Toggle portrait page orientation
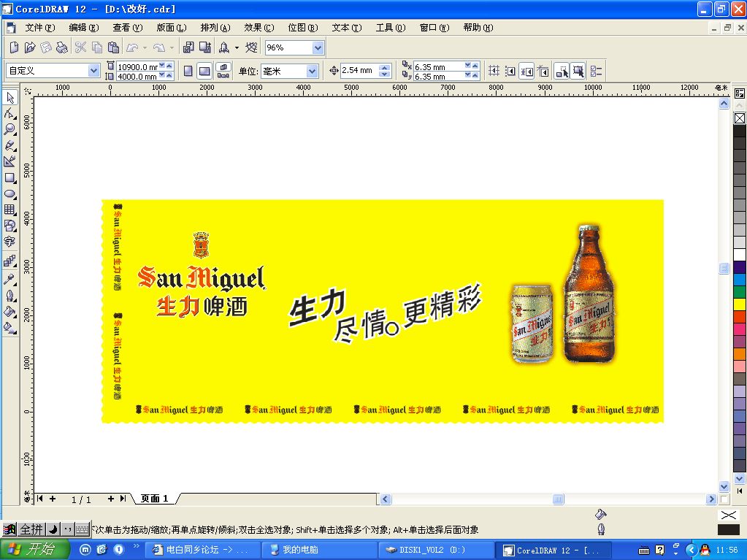The image size is (747, 560). (x=188, y=71)
